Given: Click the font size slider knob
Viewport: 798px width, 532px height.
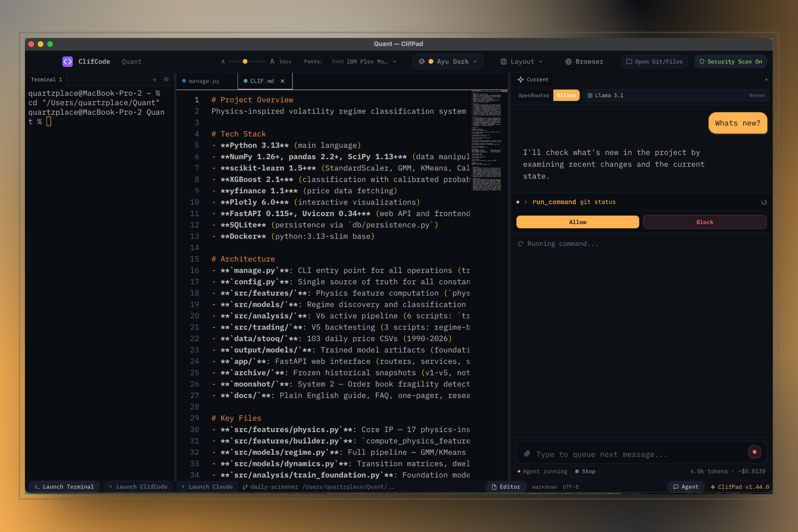Looking at the screenshot, I should point(245,62).
